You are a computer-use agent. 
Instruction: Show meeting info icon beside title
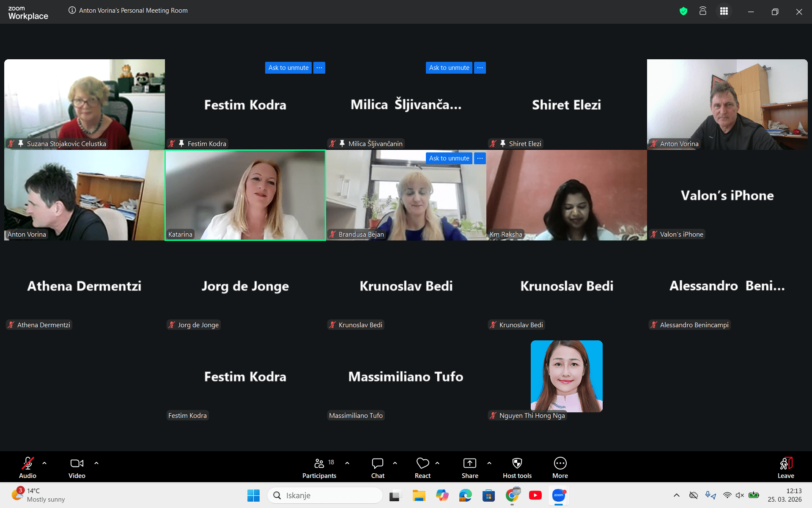click(x=72, y=10)
